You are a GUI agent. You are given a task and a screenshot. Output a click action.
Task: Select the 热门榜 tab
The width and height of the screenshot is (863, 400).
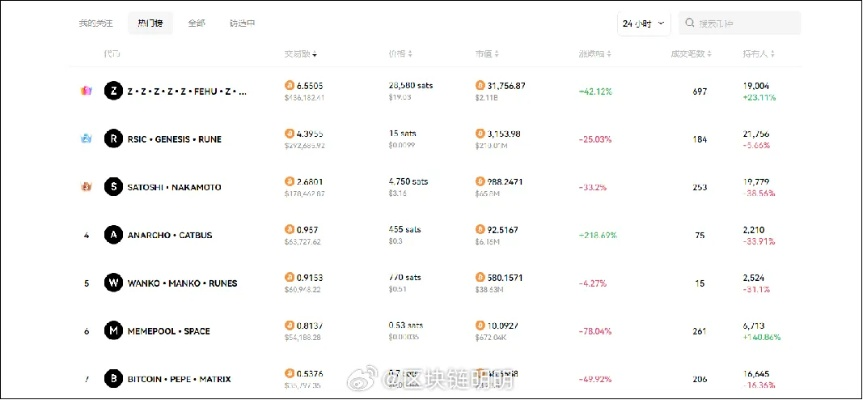(x=150, y=23)
